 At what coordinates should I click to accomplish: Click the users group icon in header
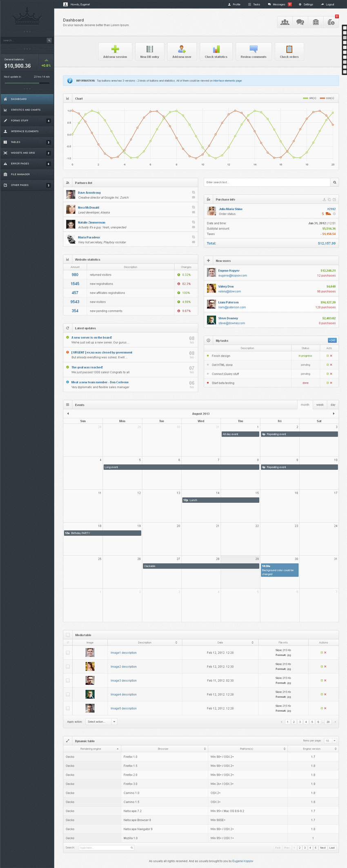click(x=285, y=22)
